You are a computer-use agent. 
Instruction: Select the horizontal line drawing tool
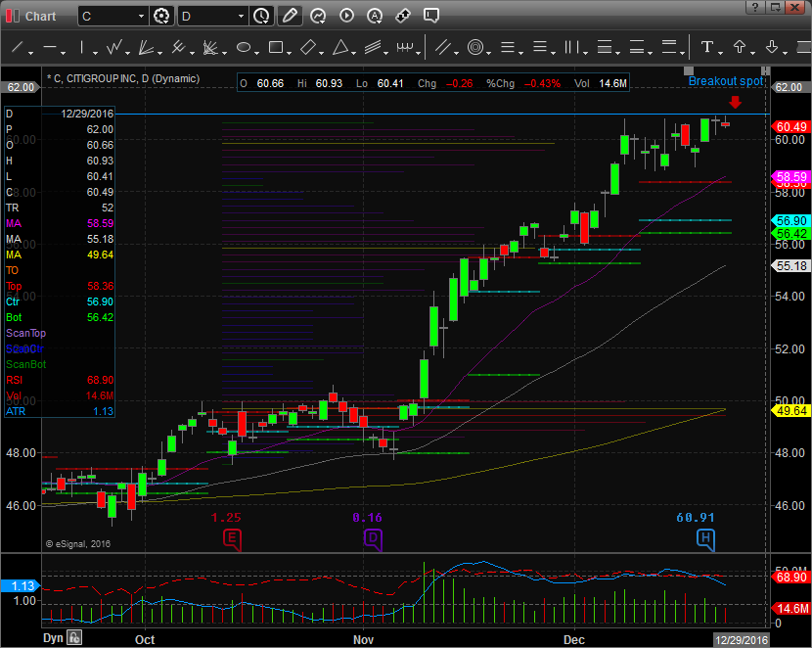click(x=50, y=48)
